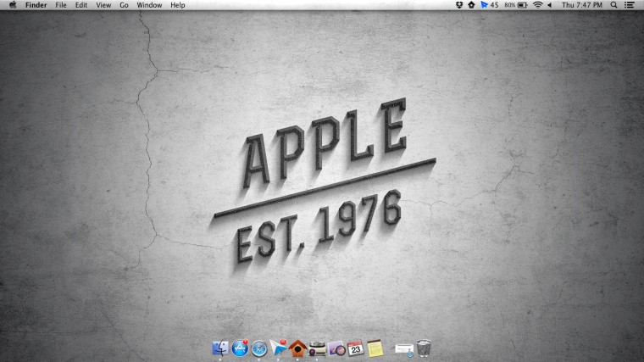Click the Dropbox icon in the menu bar

(459, 5)
